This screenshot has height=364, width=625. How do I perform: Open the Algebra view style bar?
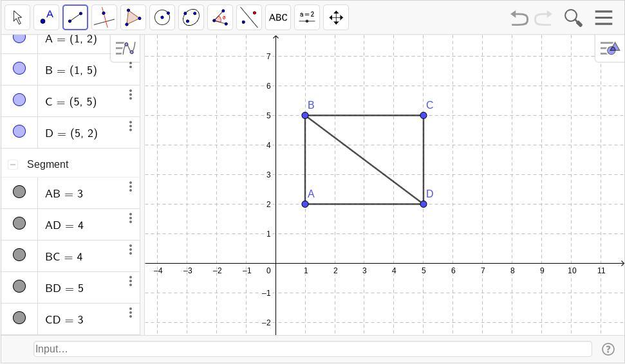click(125, 49)
